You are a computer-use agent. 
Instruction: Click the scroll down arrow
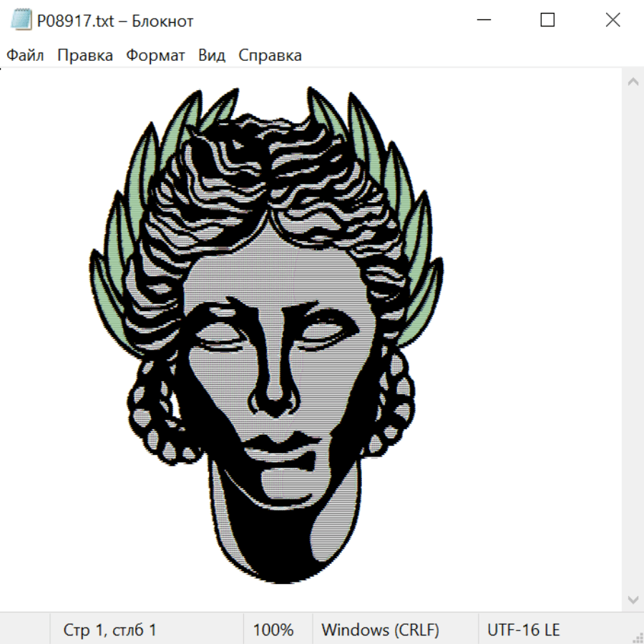pyautogui.click(x=633, y=599)
